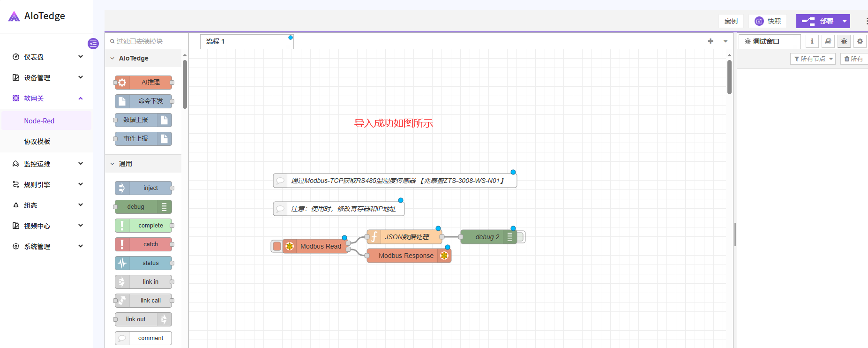Viewport: 868px width, 348px height.
Task: Toggle the debug 2 node output button
Action: pos(521,237)
